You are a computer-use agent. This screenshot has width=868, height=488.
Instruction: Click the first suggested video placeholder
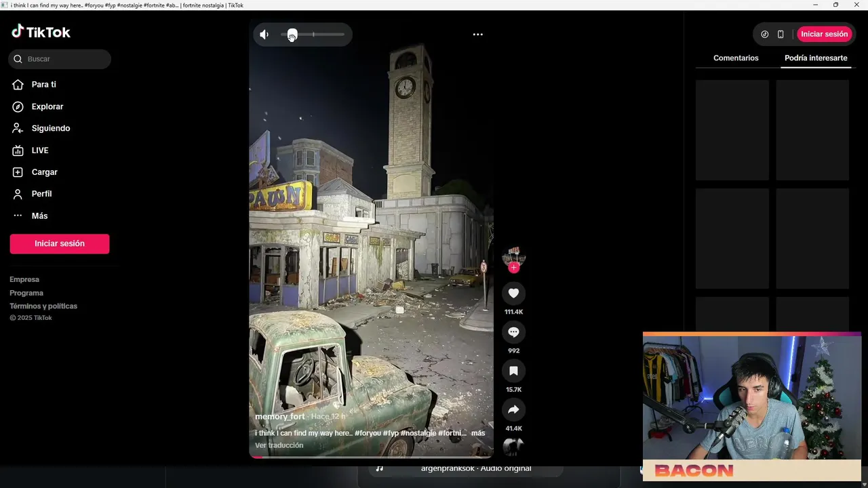pos(732,130)
